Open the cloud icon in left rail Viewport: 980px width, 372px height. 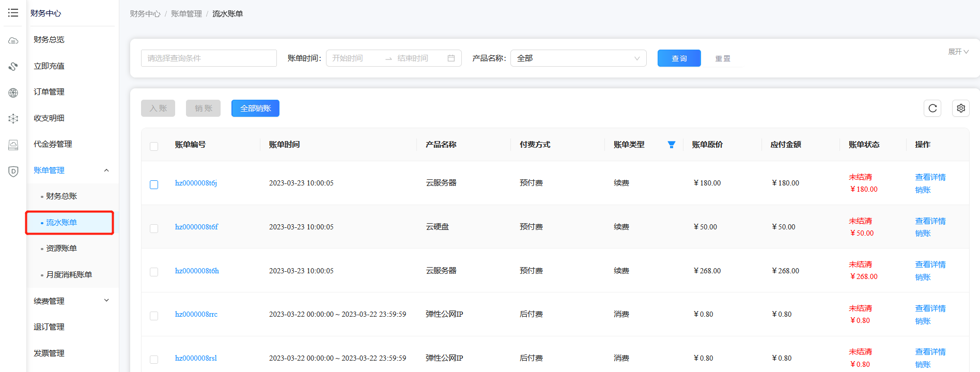pyautogui.click(x=13, y=40)
